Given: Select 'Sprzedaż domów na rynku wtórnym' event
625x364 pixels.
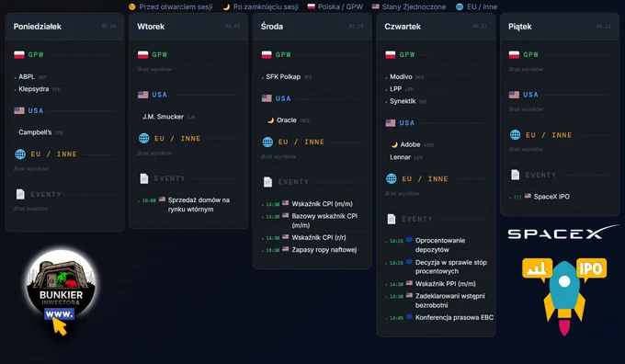Looking at the screenshot, I should pos(199,205).
